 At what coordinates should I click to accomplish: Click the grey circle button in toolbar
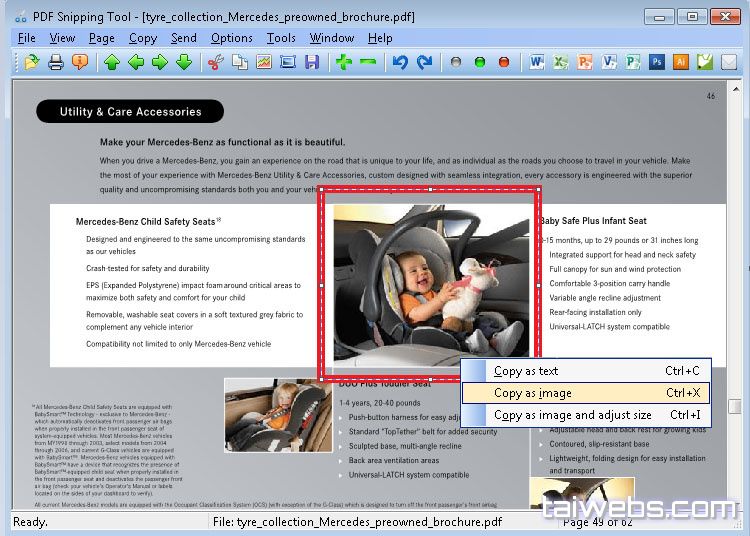point(456,62)
